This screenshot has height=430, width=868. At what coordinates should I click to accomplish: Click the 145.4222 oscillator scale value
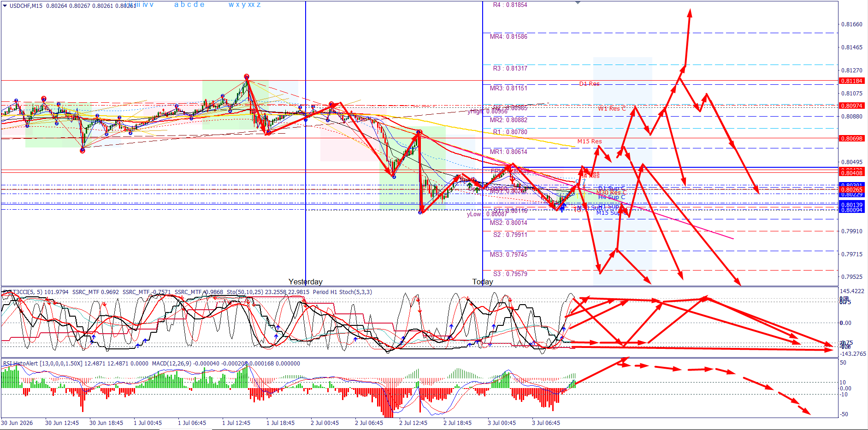(852, 291)
